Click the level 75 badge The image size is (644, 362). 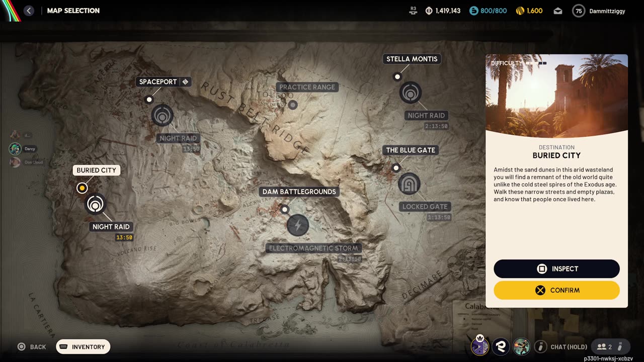pyautogui.click(x=579, y=11)
